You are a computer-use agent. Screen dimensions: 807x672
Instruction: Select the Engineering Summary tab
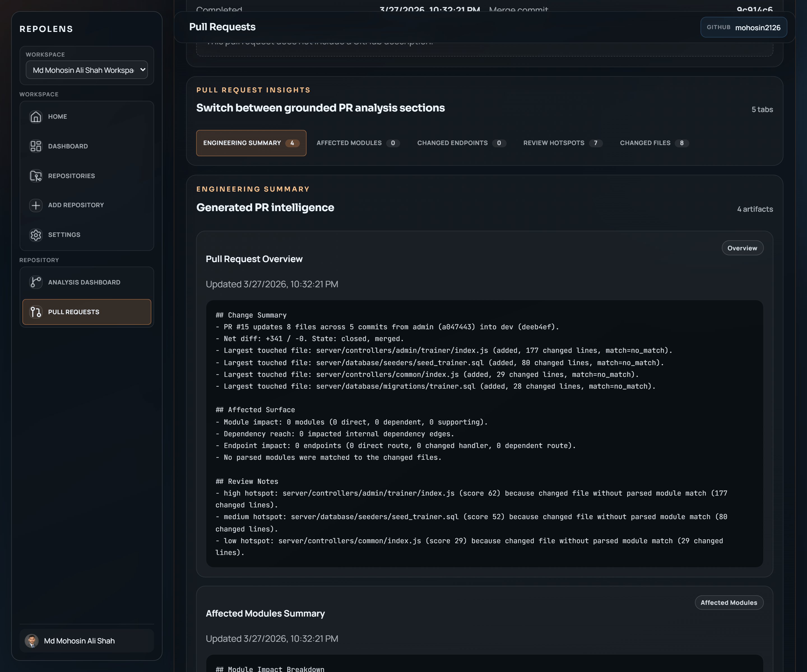tap(251, 143)
